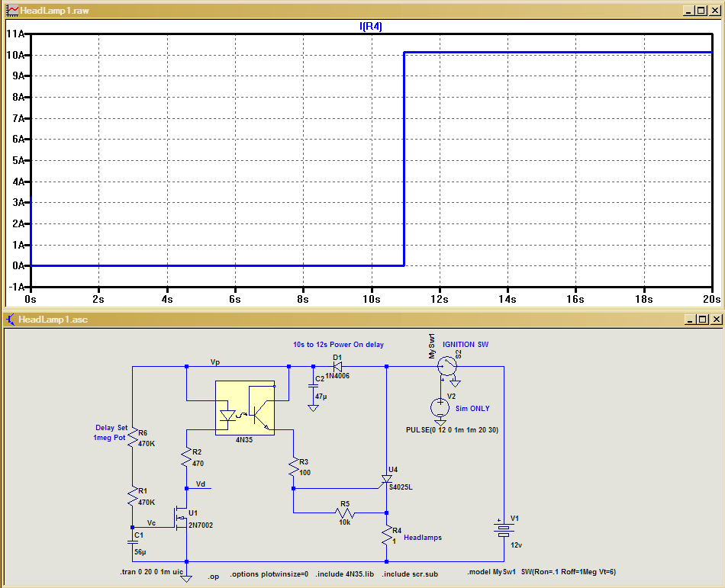
Task: Click the MySw1 model label on switch
Action: [432, 346]
